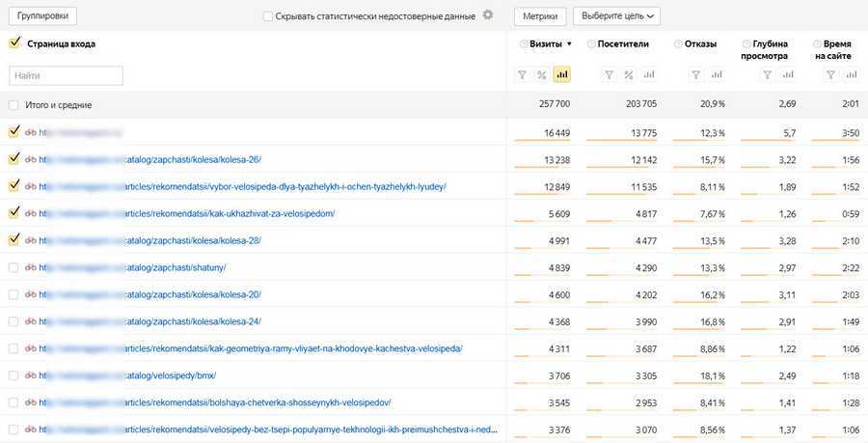The height and width of the screenshot is (443, 868).
Task: Click the active bar chart icon under Визиты
Action: pos(562,75)
